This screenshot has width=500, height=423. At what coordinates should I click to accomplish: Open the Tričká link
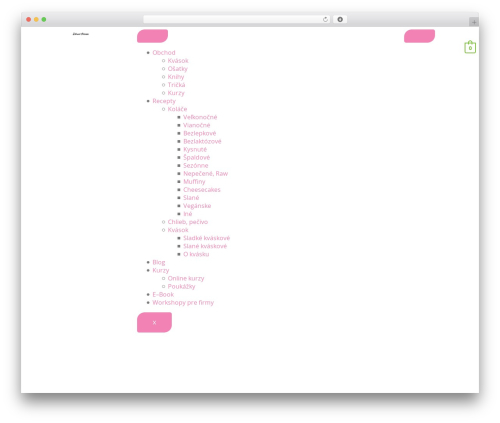(176, 85)
